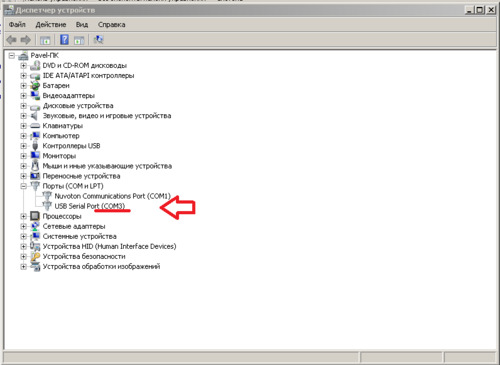Open the Действие menu

click(51, 25)
